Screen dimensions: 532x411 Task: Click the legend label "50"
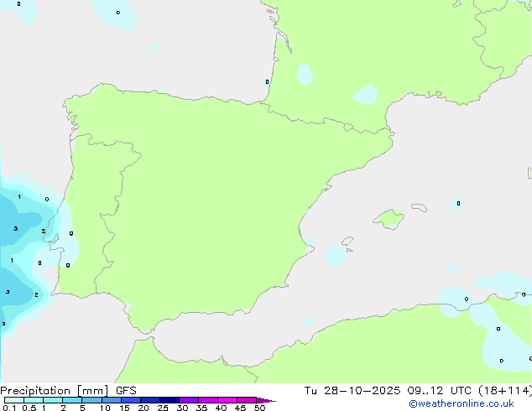click(x=260, y=408)
